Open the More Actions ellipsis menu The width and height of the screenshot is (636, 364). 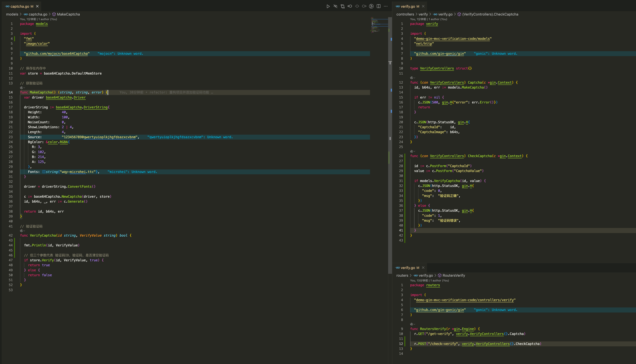point(386,6)
